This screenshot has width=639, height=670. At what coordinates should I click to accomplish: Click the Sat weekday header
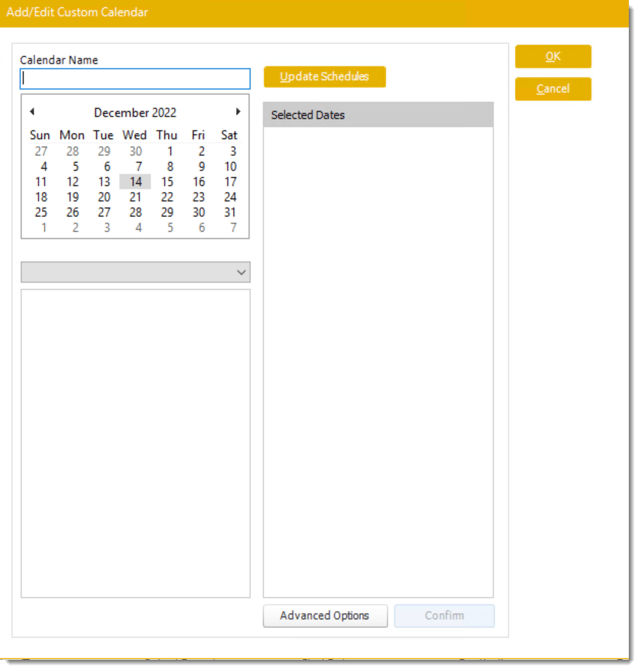(x=229, y=135)
